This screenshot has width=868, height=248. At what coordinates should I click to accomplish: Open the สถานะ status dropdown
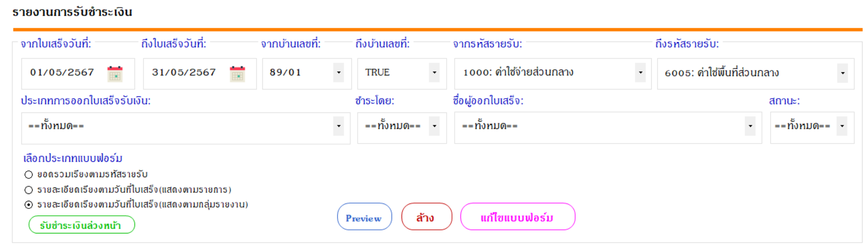point(842,126)
